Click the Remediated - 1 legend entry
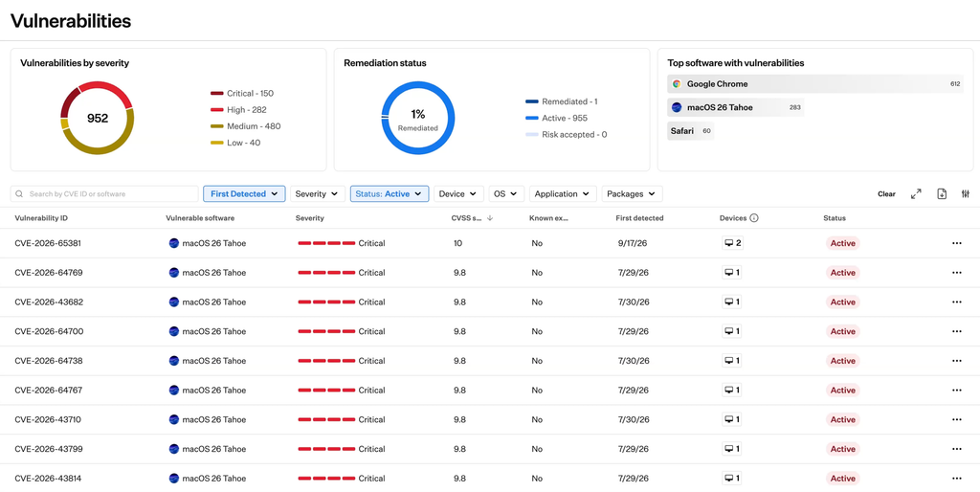Screen dimensions: 980x492 pos(562,101)
